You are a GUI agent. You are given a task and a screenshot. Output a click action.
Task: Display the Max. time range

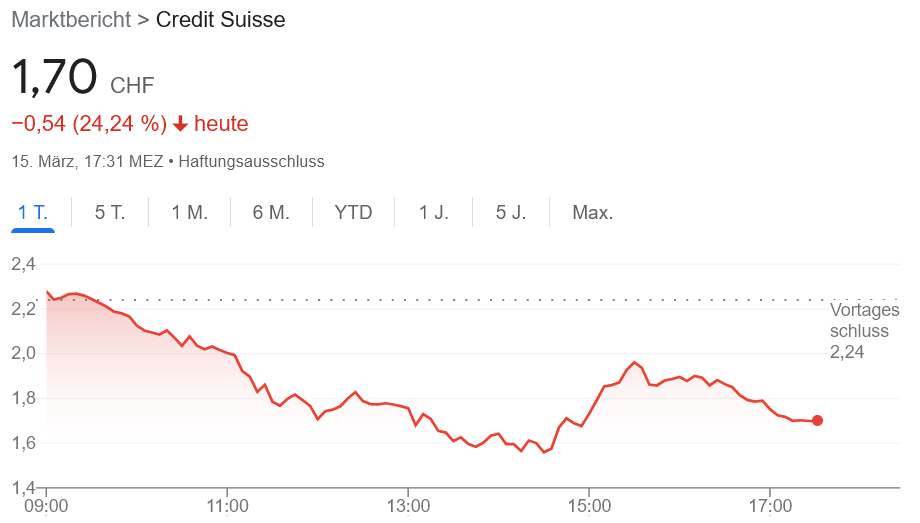[592, 212]
